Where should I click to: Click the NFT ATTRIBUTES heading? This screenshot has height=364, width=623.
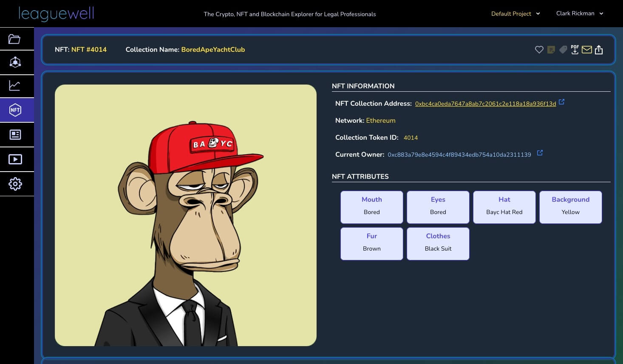click(x=360, y=176)
